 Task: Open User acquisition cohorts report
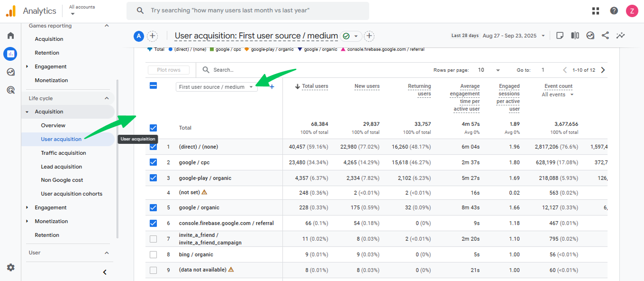point(72,194)
